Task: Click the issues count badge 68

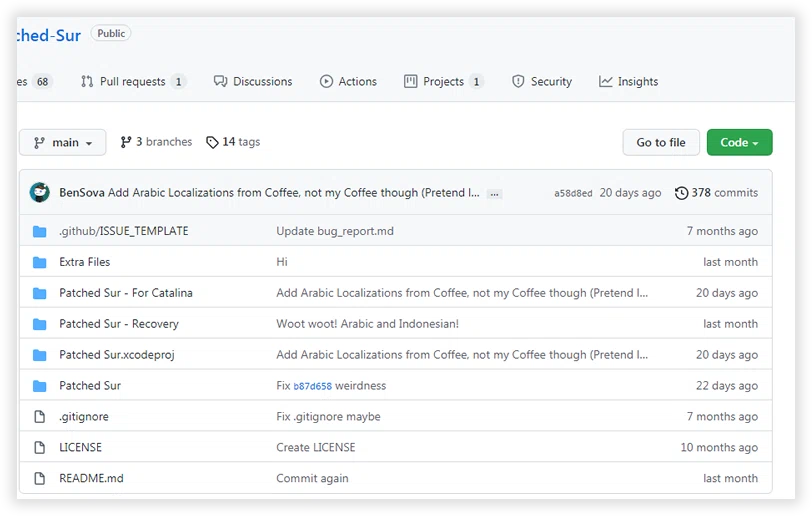Action: tap(42, 82)
